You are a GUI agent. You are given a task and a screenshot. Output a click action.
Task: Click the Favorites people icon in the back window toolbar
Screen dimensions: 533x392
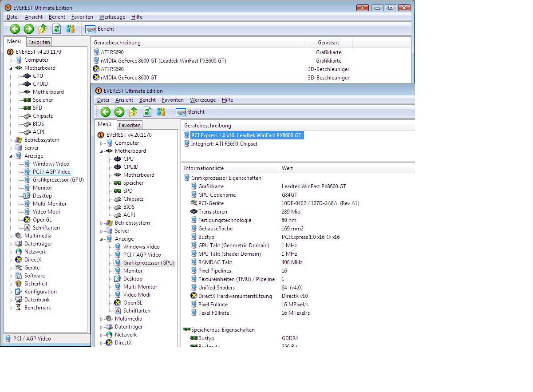tap(70, 29)
